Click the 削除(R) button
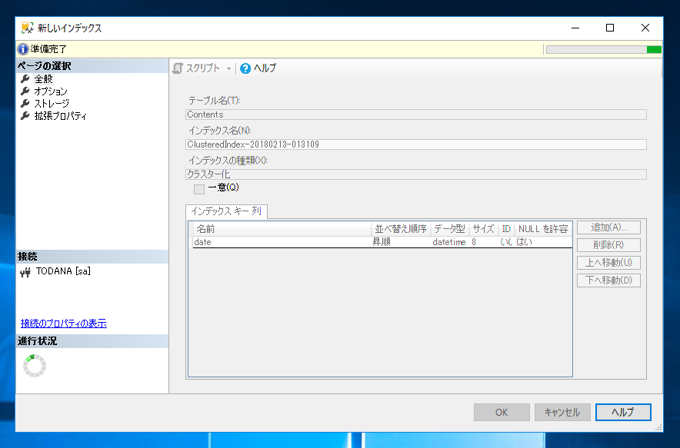The height and width of the screenshot is (448, 680). tap(609, 245)
